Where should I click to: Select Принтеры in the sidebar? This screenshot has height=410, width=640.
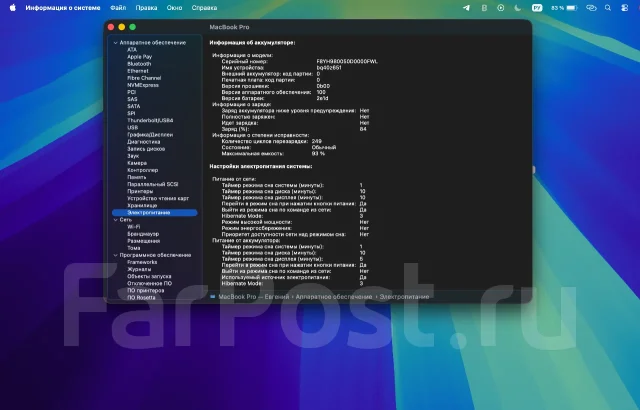coord(140,191)
